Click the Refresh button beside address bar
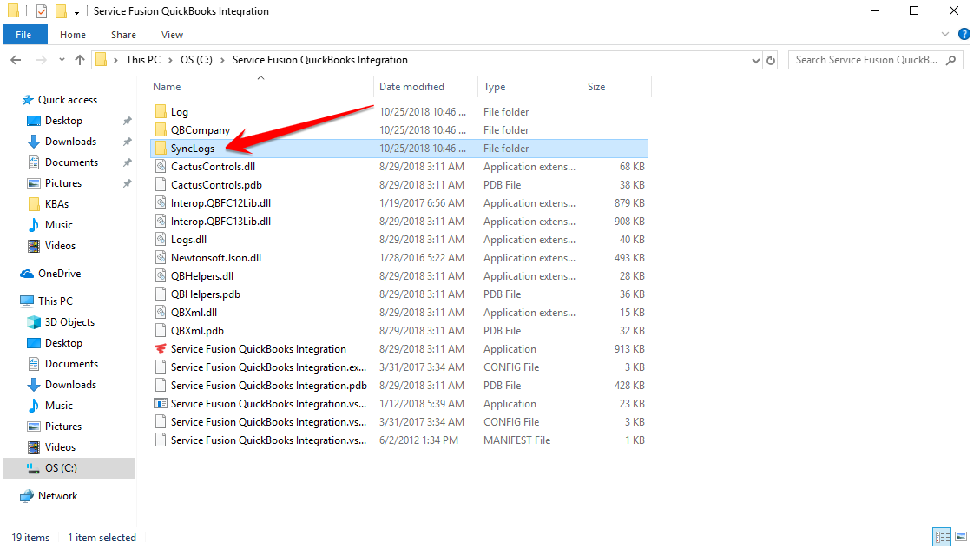Viewport: 980px width, 549px height. pos(771,60)
